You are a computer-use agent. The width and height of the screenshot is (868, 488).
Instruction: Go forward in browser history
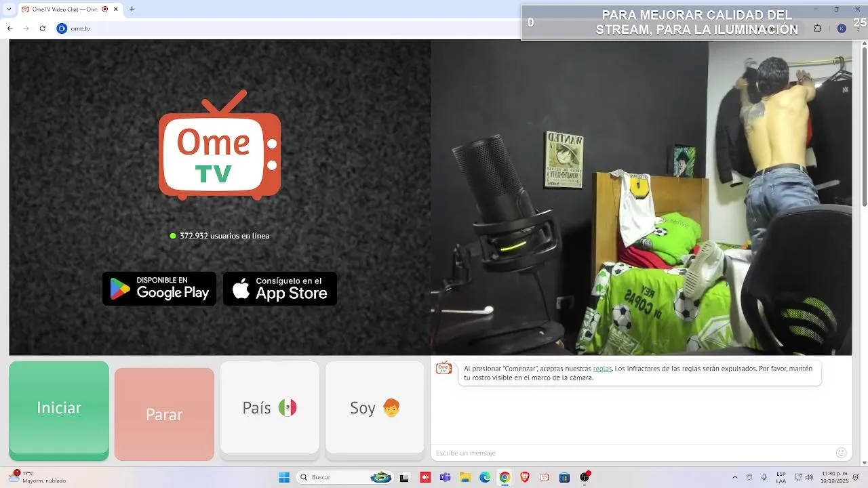26,28
